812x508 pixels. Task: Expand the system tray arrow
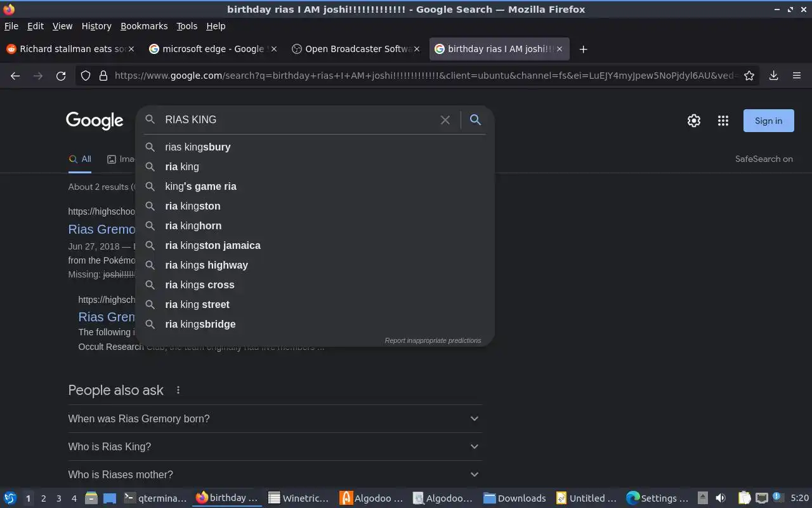[x=702, y=498]
